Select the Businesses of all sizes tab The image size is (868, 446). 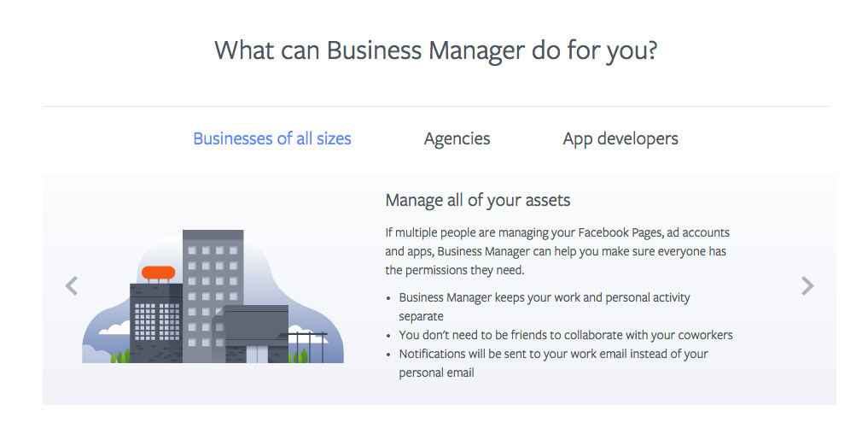click(271, 138)
